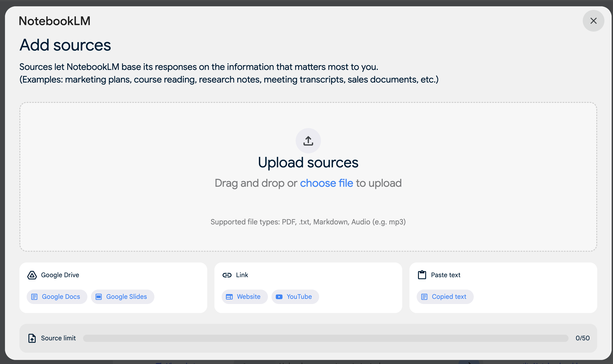The height and width of the screenshot is (364, 613).
Task: Add a Website link source
Action: [244, 297]
